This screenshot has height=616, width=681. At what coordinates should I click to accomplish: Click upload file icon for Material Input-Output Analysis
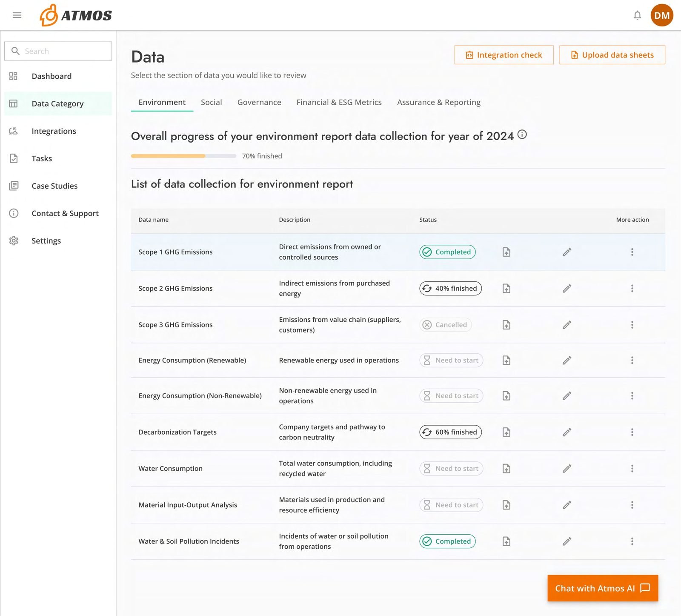[506, 505]
